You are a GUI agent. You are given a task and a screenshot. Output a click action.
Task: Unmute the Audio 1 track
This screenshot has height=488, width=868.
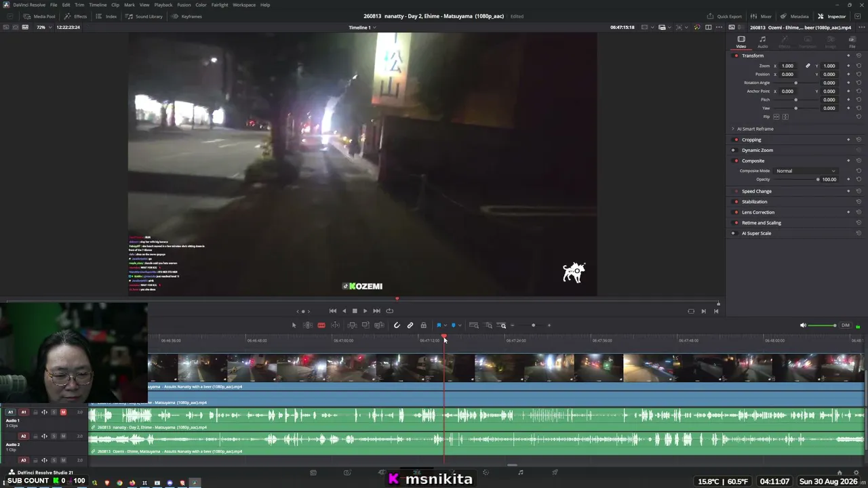[x=63, y=412]
